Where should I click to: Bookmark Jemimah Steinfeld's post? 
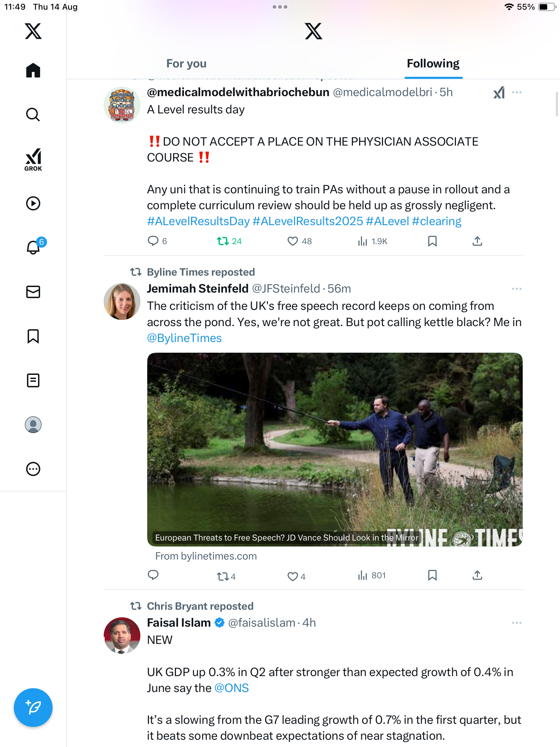(x=432, y=575)
